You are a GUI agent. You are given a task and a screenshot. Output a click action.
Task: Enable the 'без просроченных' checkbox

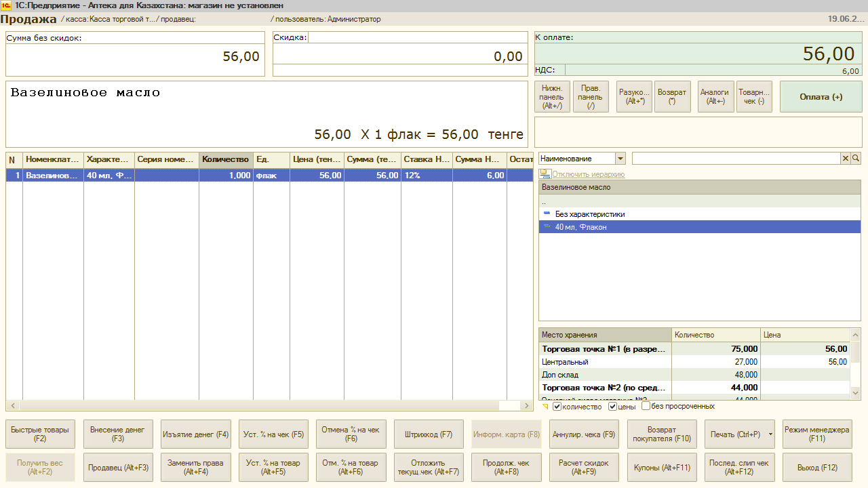click(x=646, y=407)
